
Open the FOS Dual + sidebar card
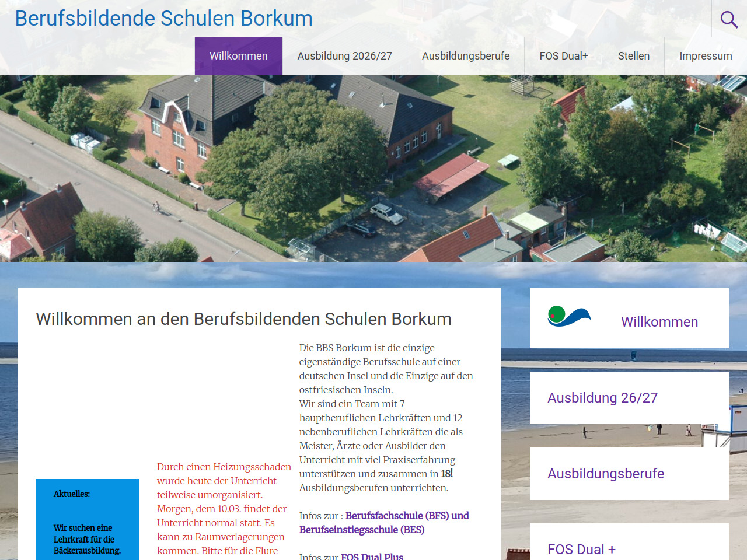(581, 549)
